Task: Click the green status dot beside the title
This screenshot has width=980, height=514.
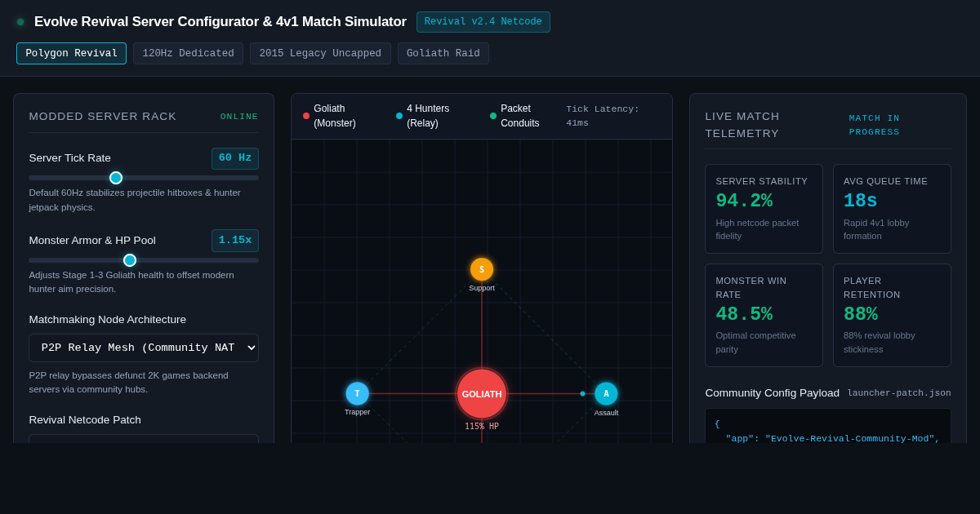Action: pyautogui.click(x=20, y=22)
